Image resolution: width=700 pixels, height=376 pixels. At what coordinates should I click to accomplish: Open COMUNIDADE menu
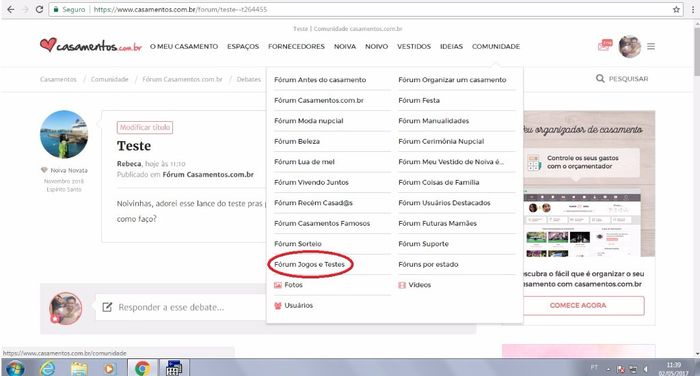point(496,46)
